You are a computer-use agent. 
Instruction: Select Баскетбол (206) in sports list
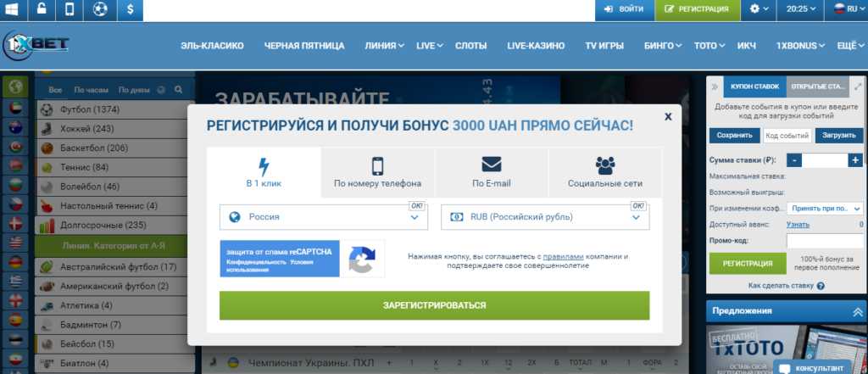pyautogui.click(x=113, y=148)
